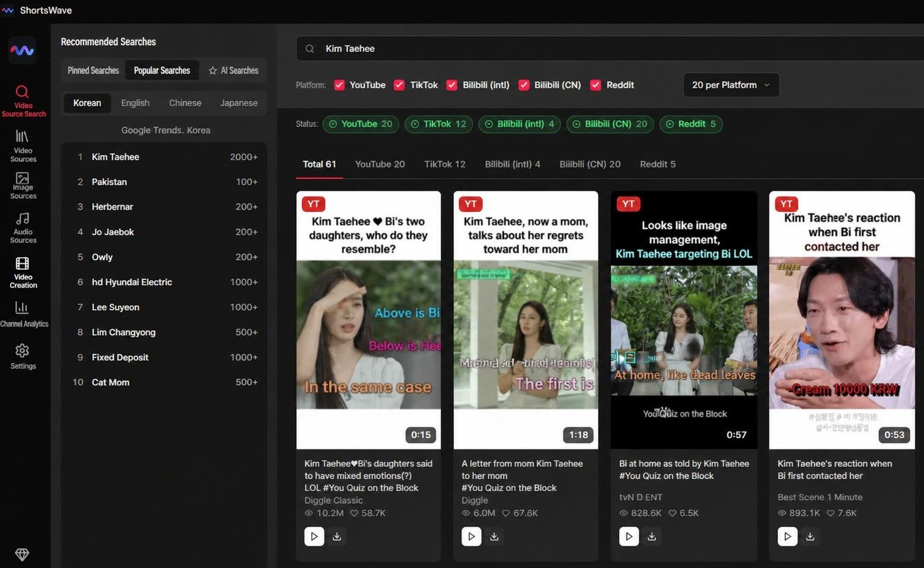Download the letter from mom video

coord(494,536)
